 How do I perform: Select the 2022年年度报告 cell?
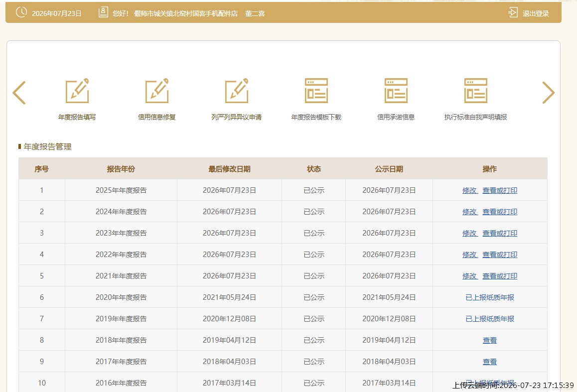(x=121, y=254)
